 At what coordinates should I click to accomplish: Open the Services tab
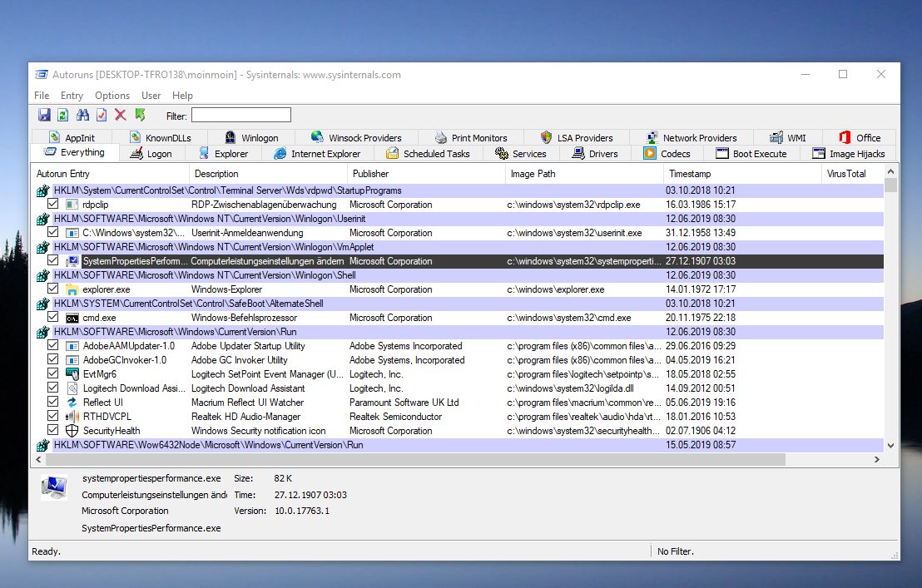click(520, 154)
